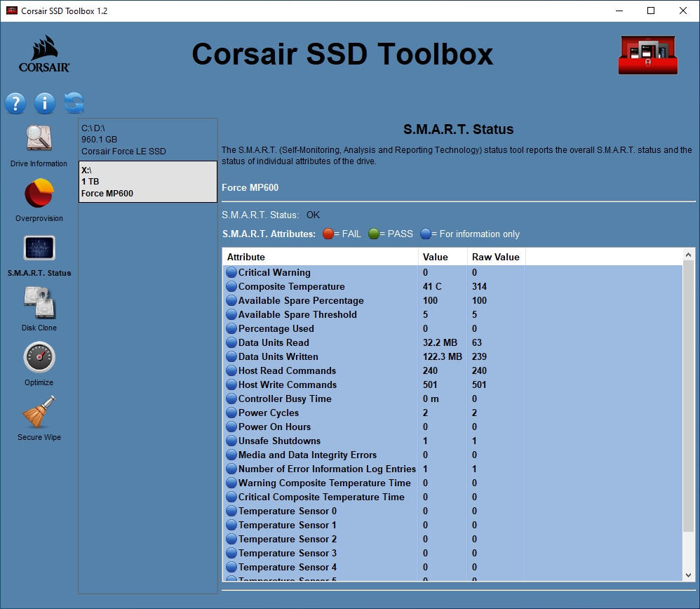
Task: Select the S.M.A.R.T. Status tool
Action: [39, 256]
